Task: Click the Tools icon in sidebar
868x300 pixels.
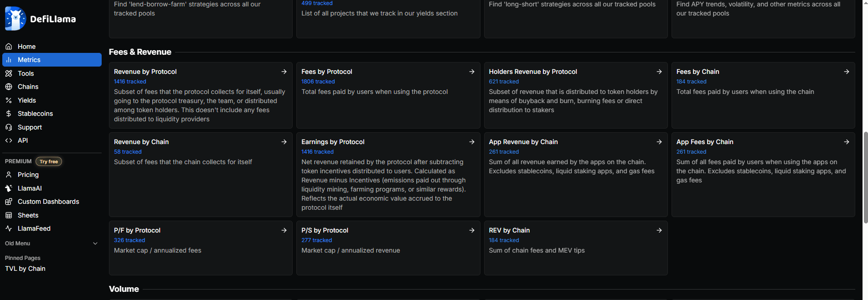Action: click(x=9, y=73)
